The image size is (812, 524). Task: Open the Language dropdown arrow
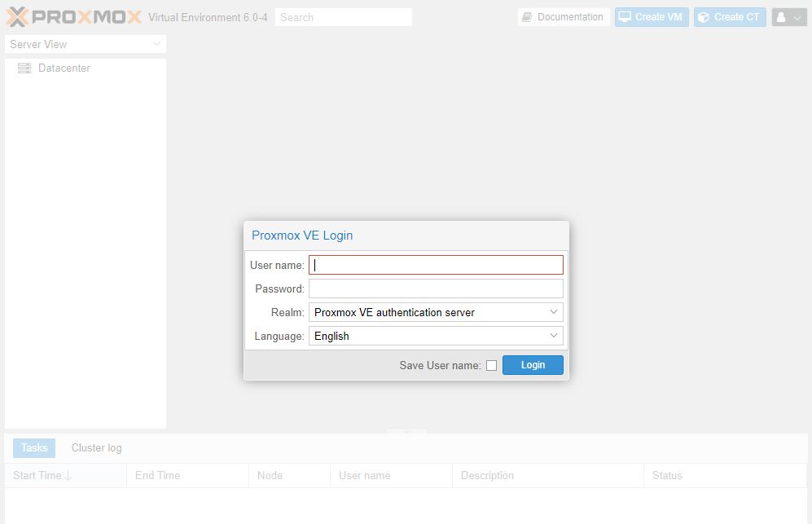point(553,336)
